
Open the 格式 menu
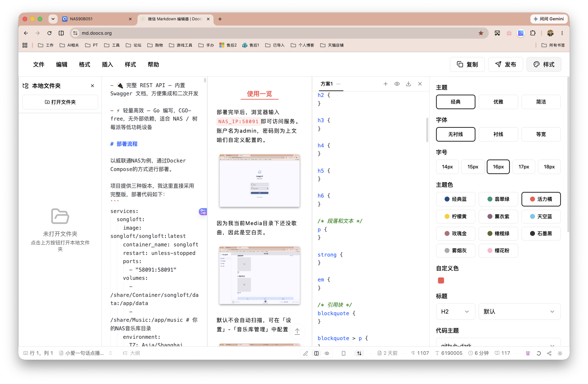point(84,65)
